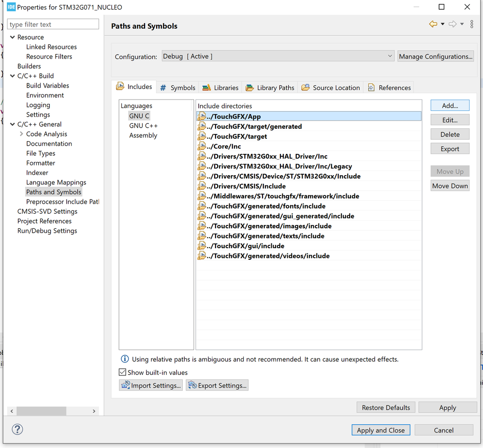Click the folder icon of ../TouchGFX/generated/videos/include

click(x=202, y=255)
